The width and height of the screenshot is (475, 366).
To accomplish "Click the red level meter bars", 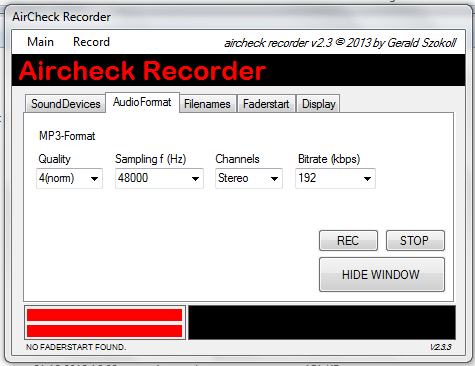I will [105, 323].
